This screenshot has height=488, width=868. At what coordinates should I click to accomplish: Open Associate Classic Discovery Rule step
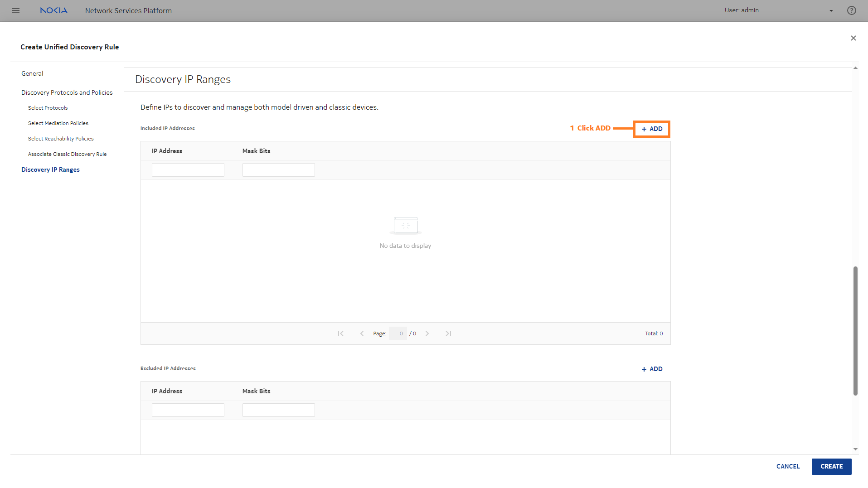pos(67,154)
